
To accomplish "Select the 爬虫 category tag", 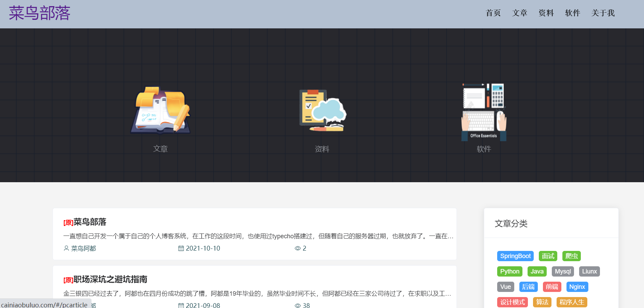I will pos(571,256).
